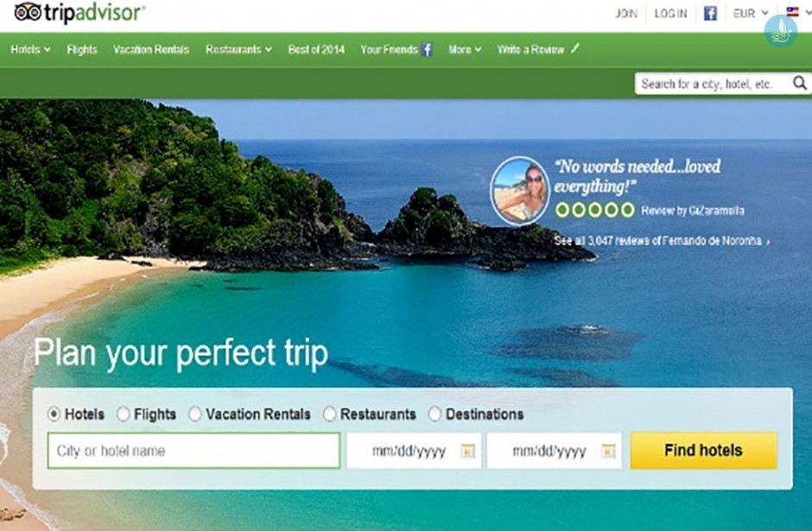Screen dimensions: 812x531
Task: Open the check-in date calendar icon
Action: (x=467, y=452)
